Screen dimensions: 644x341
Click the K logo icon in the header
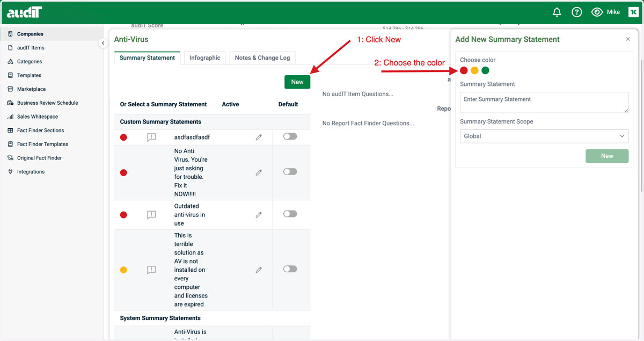(633, 12)
